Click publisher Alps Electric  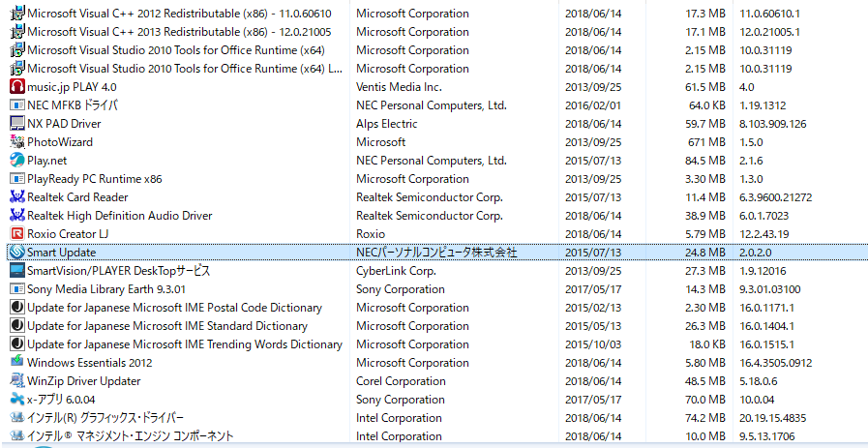387,124
